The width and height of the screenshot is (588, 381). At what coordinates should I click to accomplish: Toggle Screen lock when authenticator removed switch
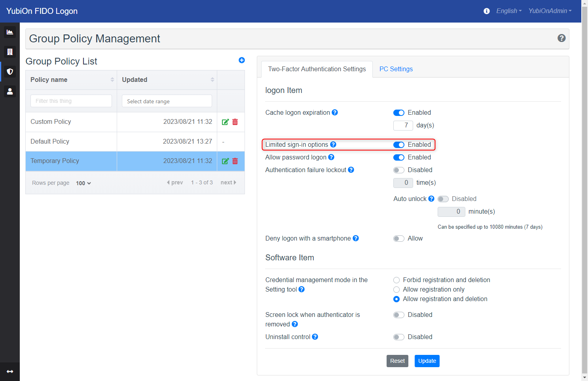pyautogui.click(x=399, y=315)
